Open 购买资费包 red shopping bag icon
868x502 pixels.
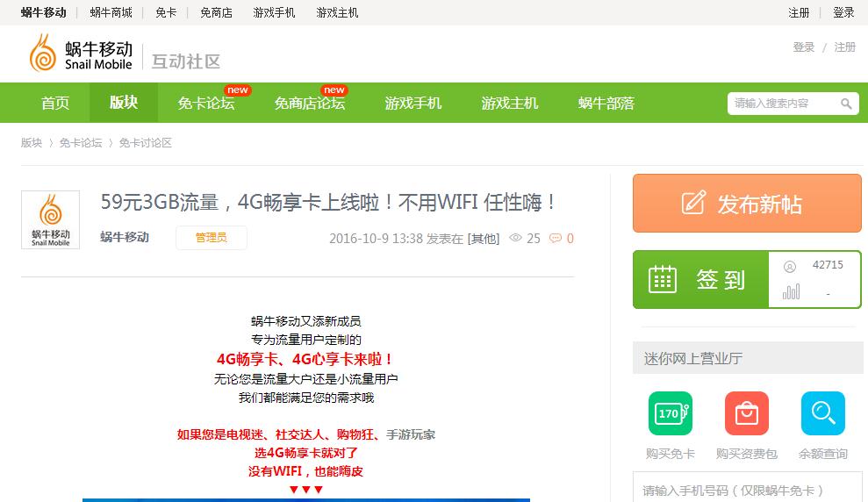pyautogui.click(x=746, y=413)
